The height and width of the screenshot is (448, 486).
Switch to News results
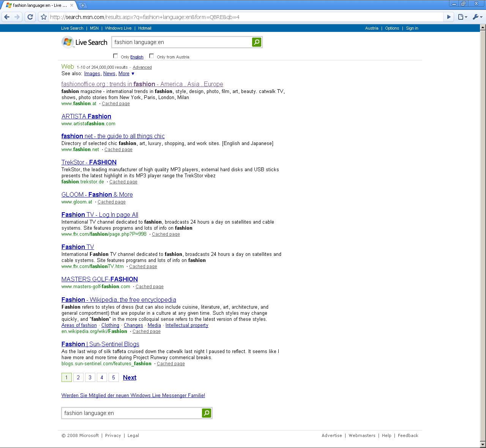[109, 74]
